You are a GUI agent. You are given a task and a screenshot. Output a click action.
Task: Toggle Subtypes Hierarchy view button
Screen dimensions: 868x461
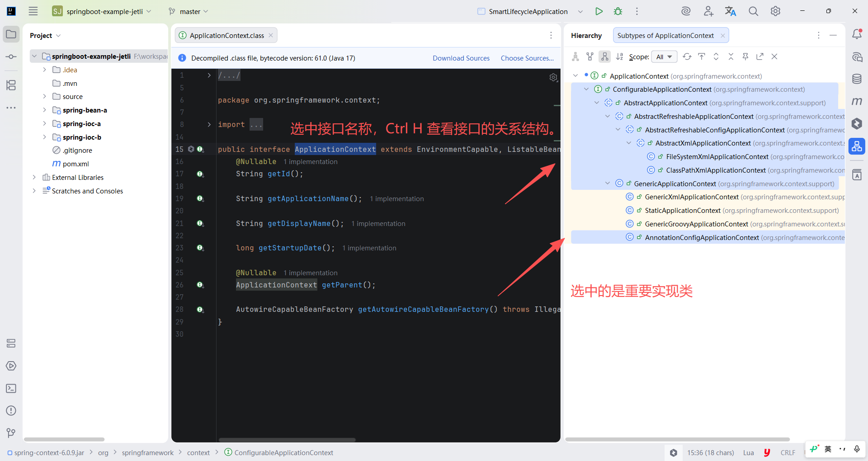(604, 56)
